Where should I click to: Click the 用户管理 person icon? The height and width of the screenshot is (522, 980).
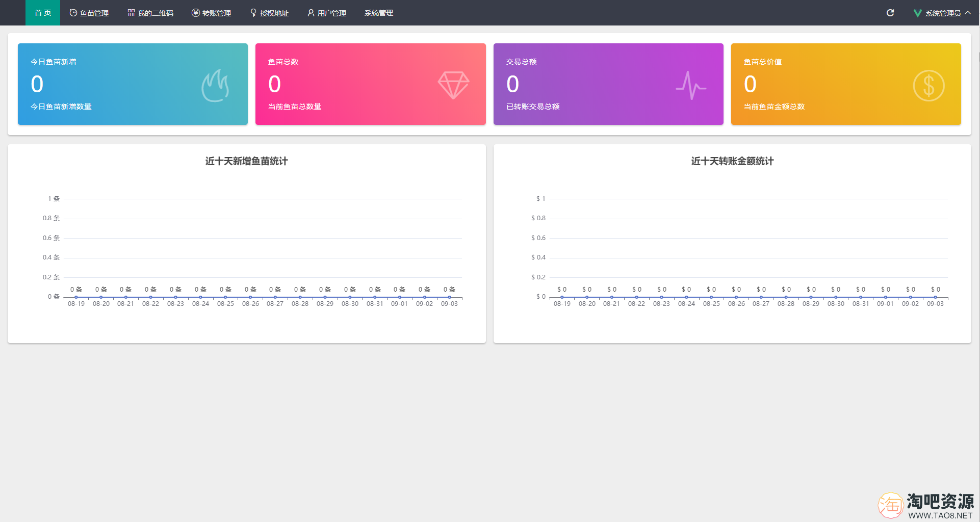click(x=311, y=13)
